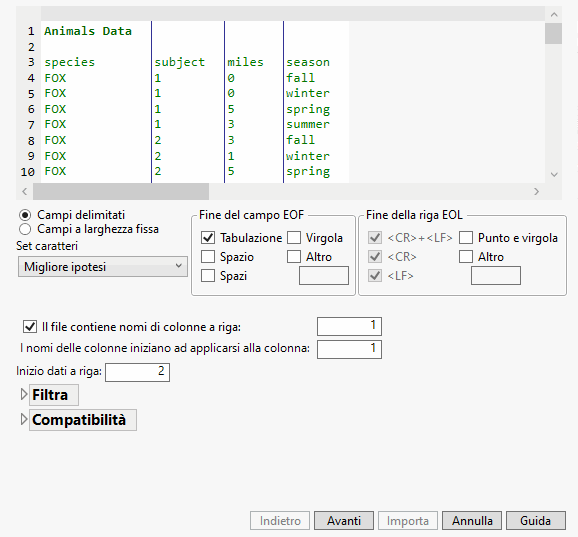The width and height of the screenshot is (578, 537).
Task: Check the Spazio delimiter checkbox
Action: pyautogui.click(x=208, y=257)
